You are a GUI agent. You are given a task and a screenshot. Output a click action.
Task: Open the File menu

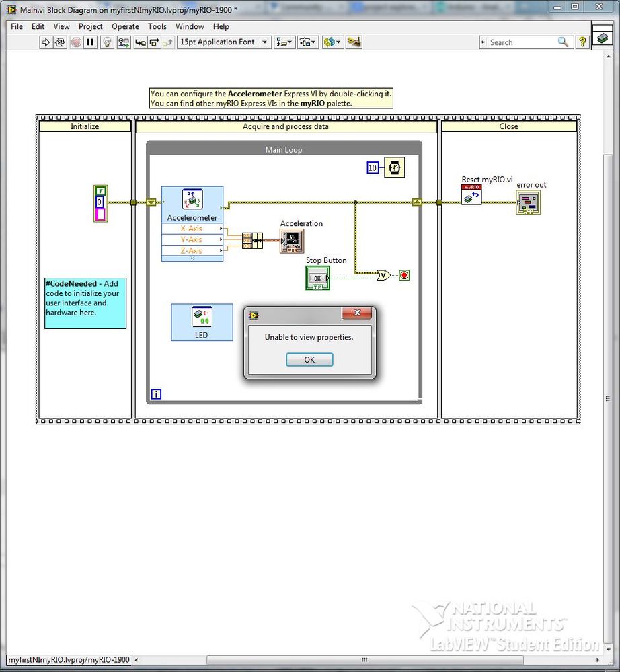[17, 27]
